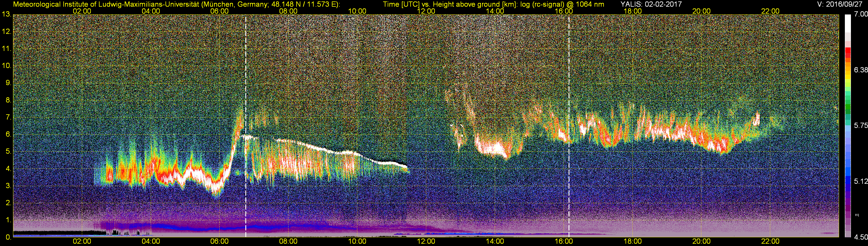This screenshot has width=868, height=246.
Task: Click the 08:00 label on the top time axis
Action: click(288, 11)
